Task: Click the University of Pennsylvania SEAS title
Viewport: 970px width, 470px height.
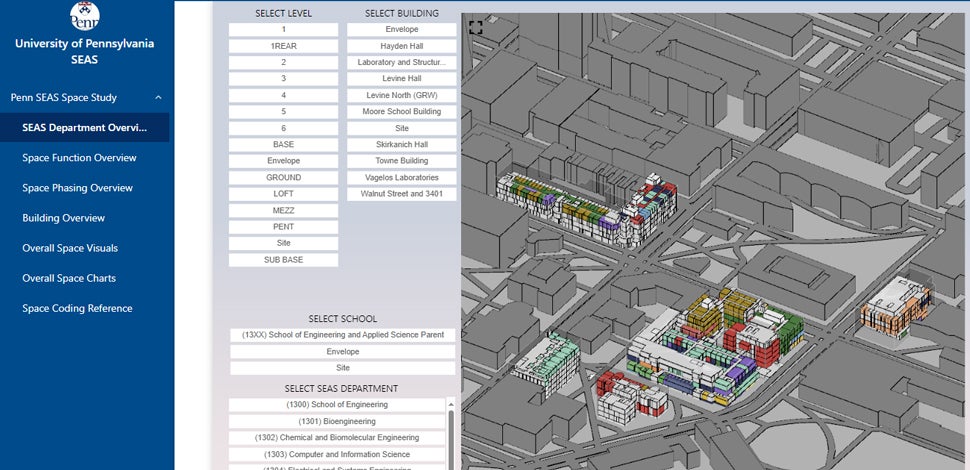Action: (x=85, y=51)
